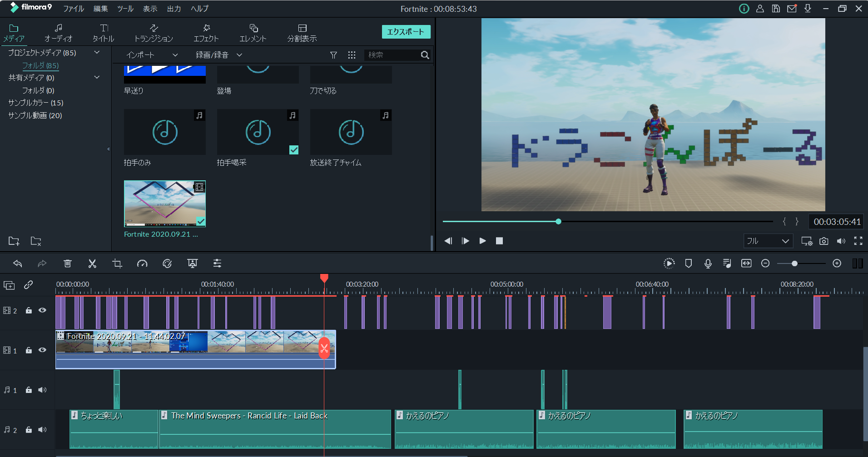
Task: Select the 拍手喝采 audio thumbnail
Action: [258, 132]
